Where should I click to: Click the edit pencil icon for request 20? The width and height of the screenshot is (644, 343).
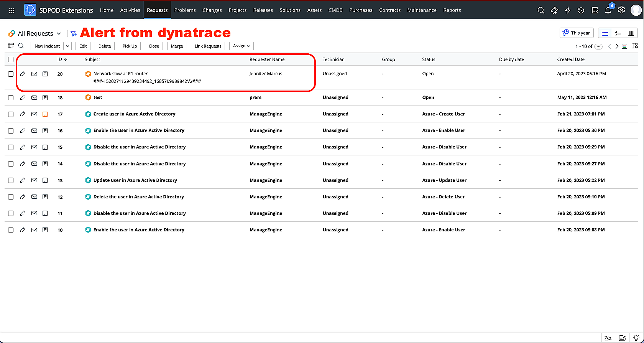click(x=23, y=74)
